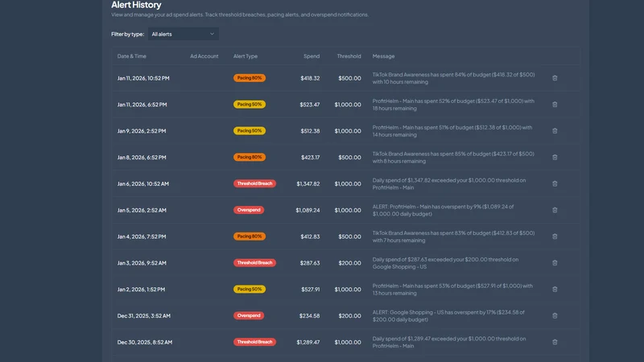Click the Alert History heading

point(136,5)
